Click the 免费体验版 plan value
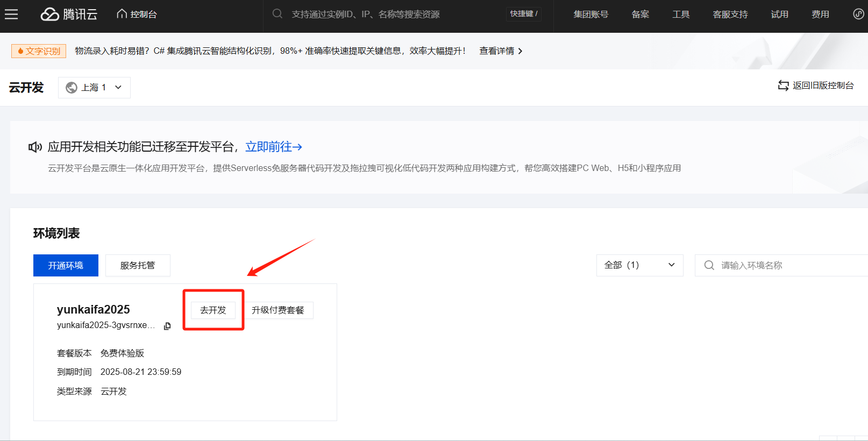 (x=122, y=353)
